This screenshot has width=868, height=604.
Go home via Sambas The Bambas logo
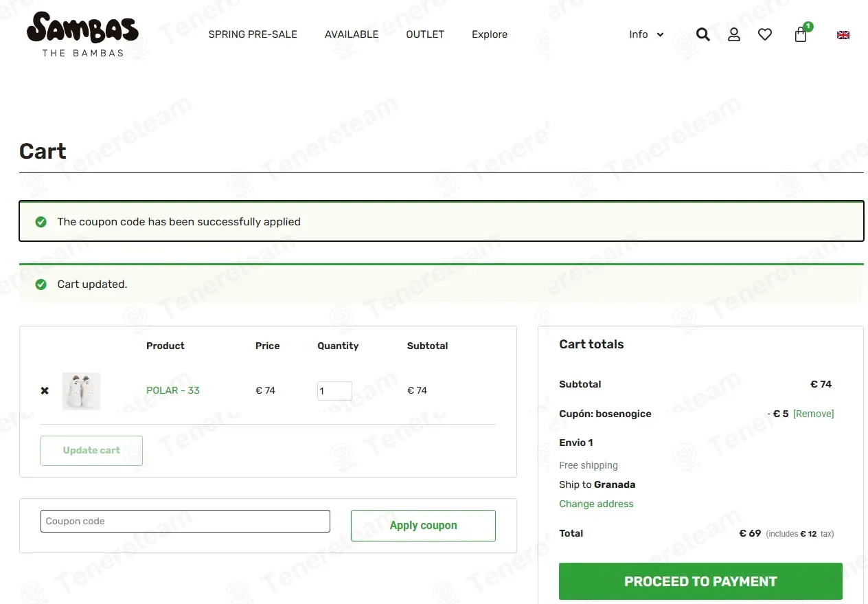click(82, 34)
